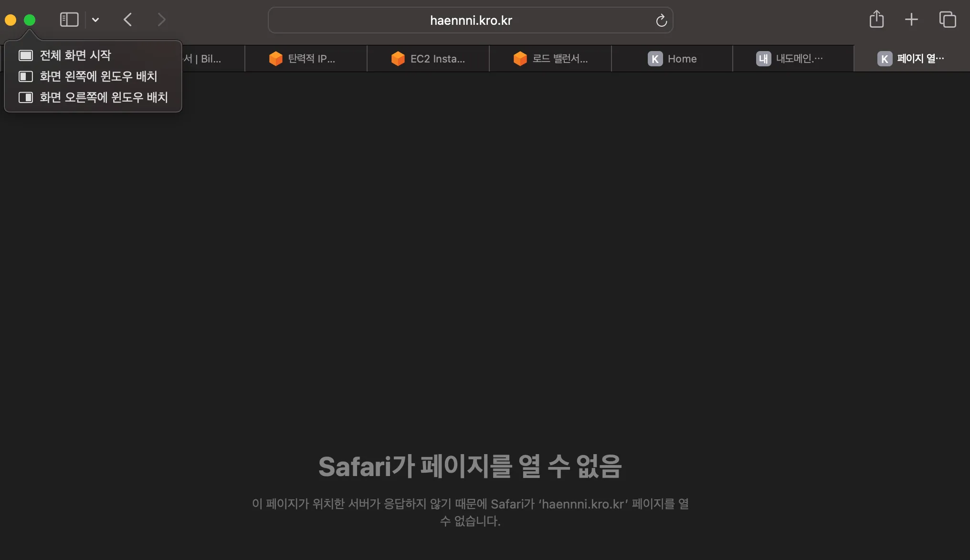The image size is (970, 560).
Task: Select 전체 화면 시작 menu item
Action: pos(75,55)
